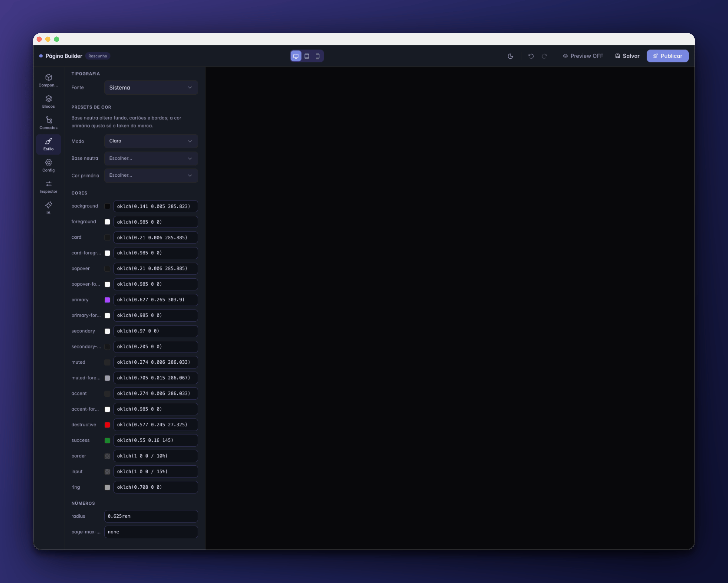The width and height of the screenshot is (728, 583).
Task: Switch to mobile phone viewport preview
Action: [x=317, y=56]
